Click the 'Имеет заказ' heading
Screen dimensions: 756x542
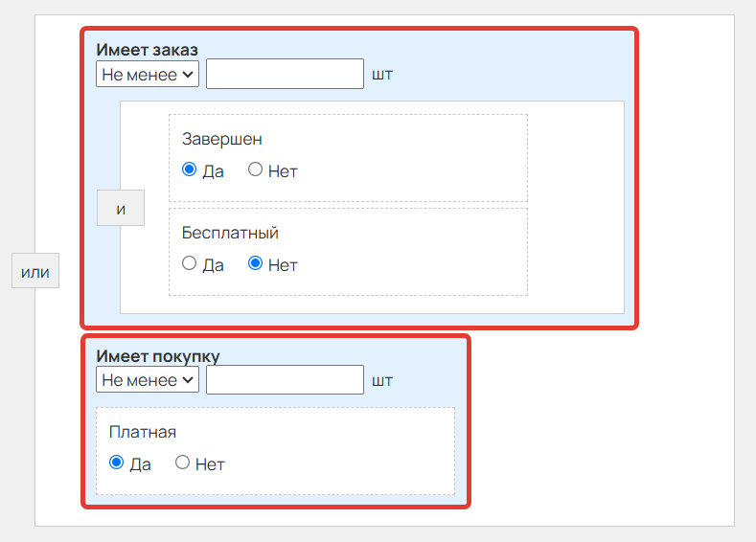(x=147, y=49)
